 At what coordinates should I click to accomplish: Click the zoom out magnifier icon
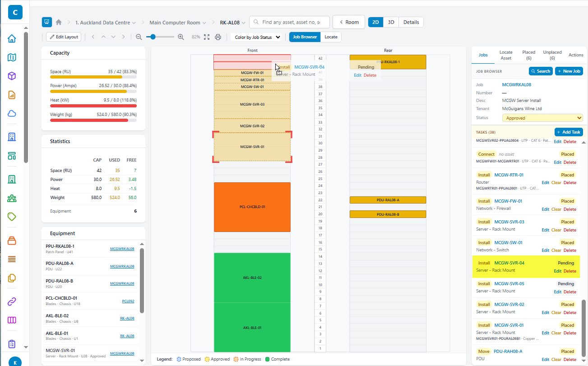pos(139,37)
